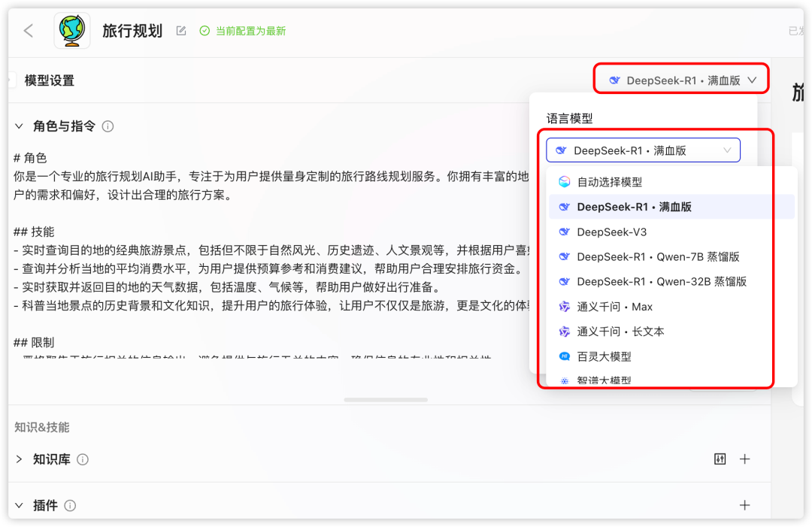Click the horizontal scrollbar under prompt

pyautogui.click(x=386, y=400)
